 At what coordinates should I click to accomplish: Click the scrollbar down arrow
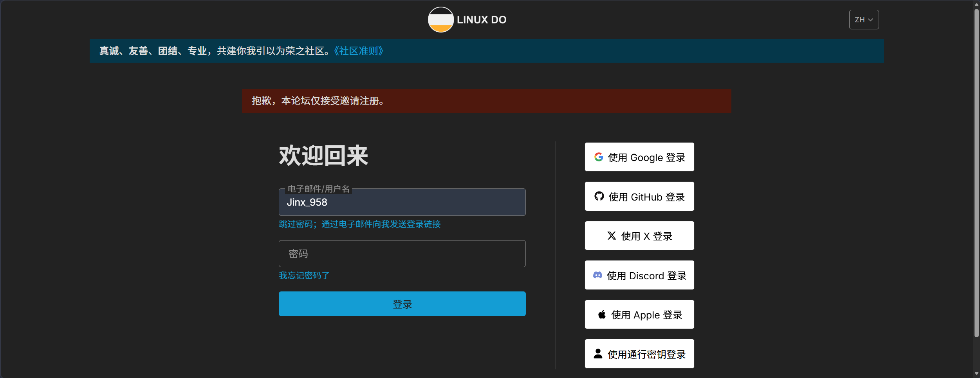pos(976,374)
